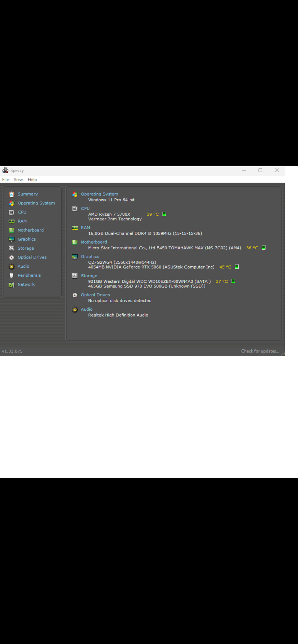
Task: Click the Optical Drives disc icon in sidebar
Action: 12,257
